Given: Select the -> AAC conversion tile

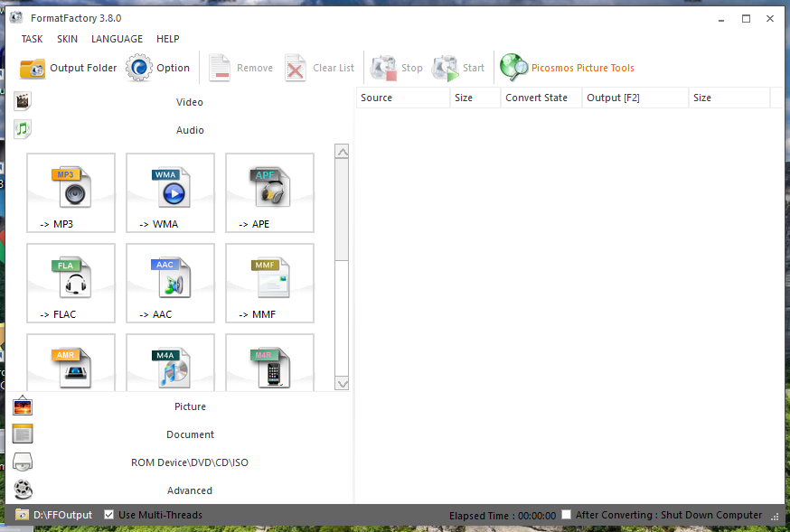Looking at the screenshot, I should [x=170, y=283].
